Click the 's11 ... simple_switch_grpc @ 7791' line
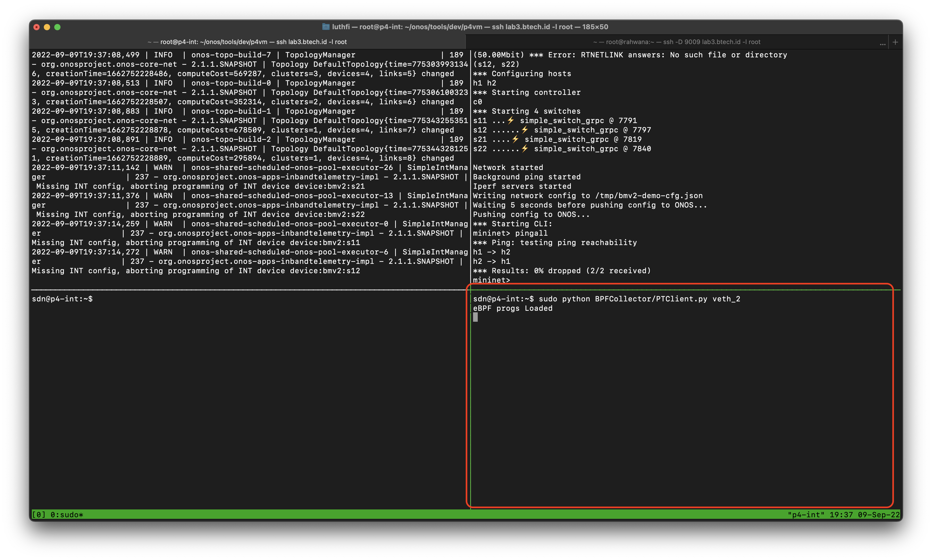Viewport: 932px width, 560px height. (555, 121)
